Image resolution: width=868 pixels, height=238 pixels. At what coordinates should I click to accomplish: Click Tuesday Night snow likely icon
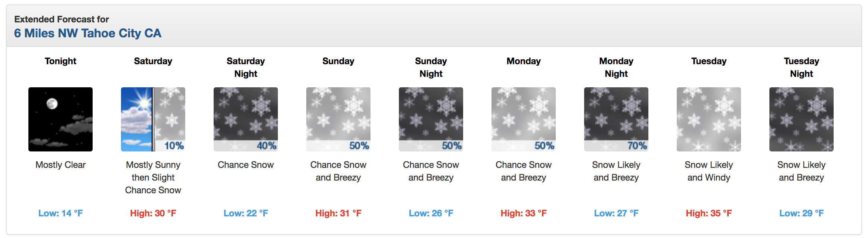tap(802, 119)
